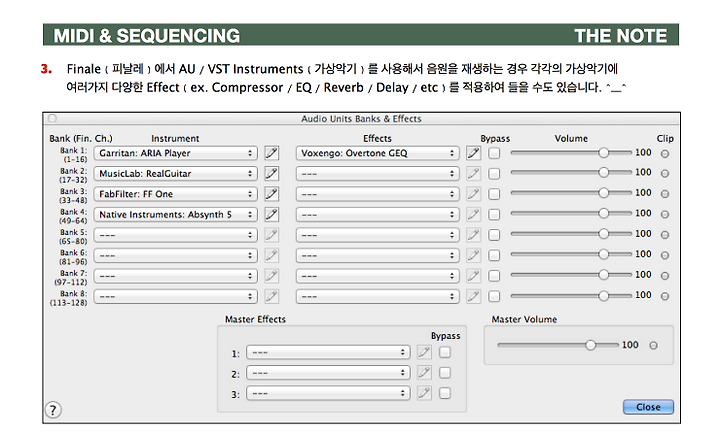Click the "Master Effects" label
The image size is (720, 434).
click(x=255, y=319)
